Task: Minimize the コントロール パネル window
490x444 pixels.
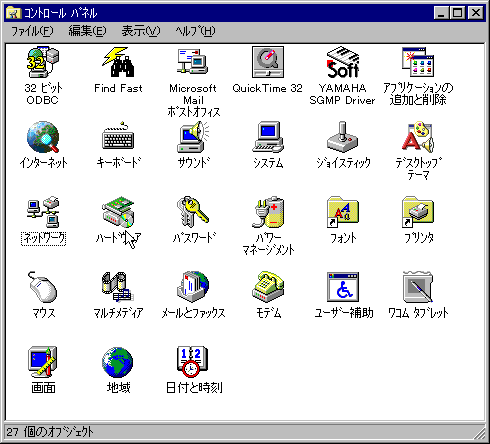Action: click(441, 13)
